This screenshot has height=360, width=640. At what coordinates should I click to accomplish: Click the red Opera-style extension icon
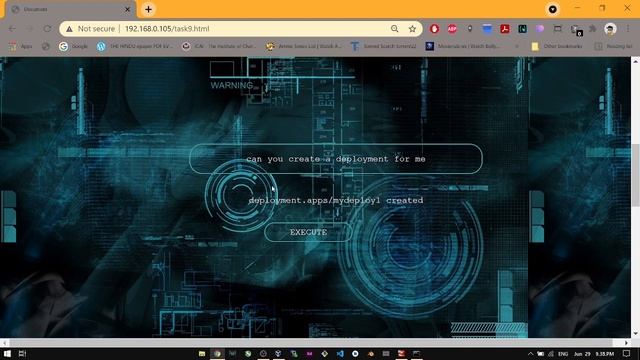pyautogui.click(x=434, y=29)
